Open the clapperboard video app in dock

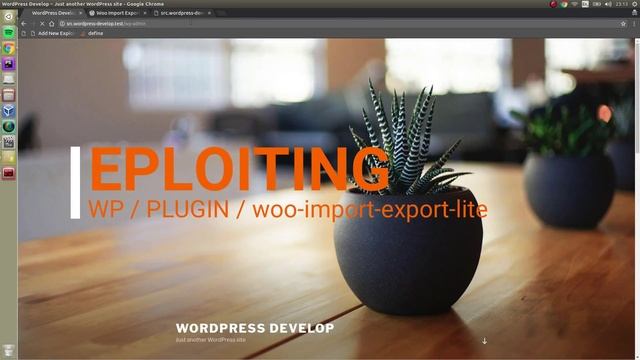click(x=9, y=142)
